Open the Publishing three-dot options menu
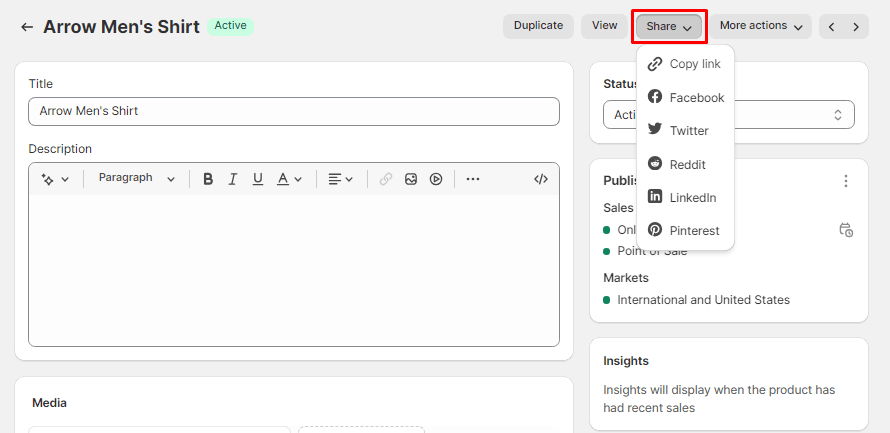 [x=846, y=181]
